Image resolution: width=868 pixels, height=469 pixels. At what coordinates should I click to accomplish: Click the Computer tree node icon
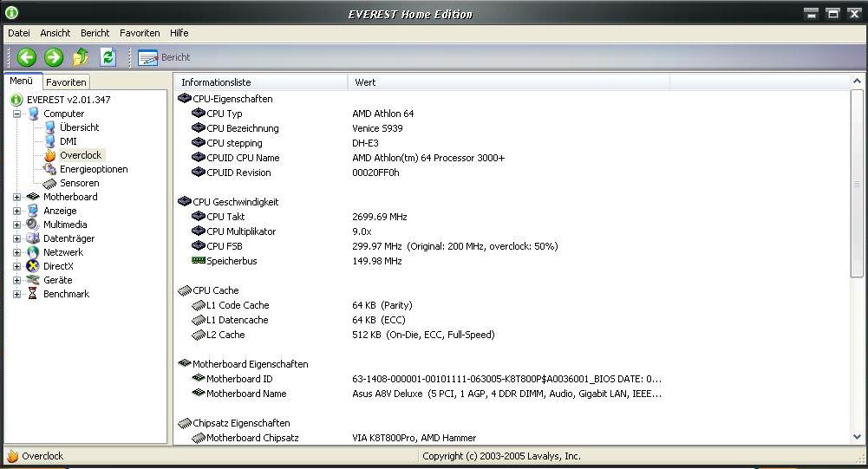tap(33, 114)
